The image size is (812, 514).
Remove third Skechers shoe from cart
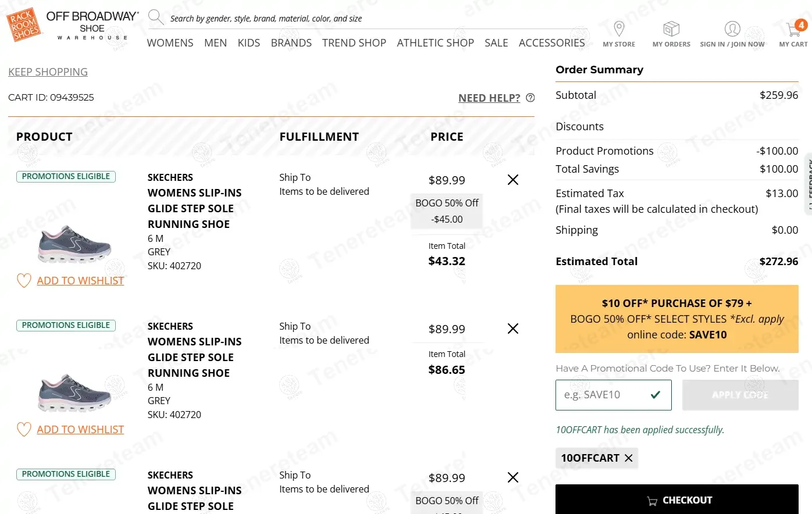(x=513, y=477)
